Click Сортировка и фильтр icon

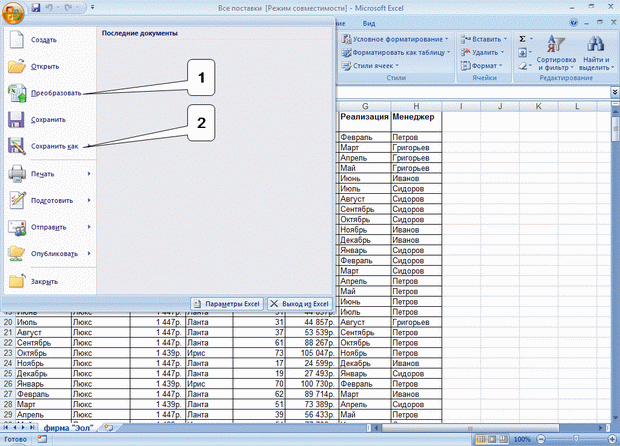[x=556, y=43]
